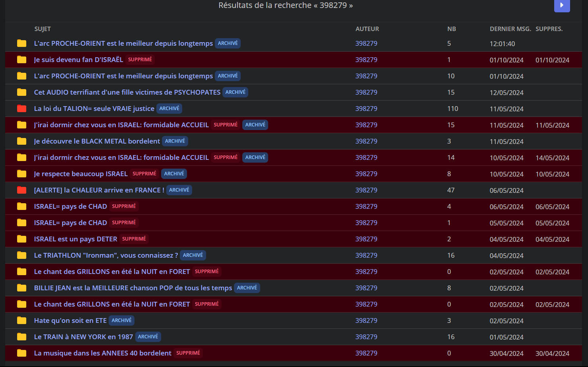
Task: Open the ISRAEL est un pays DETER topic
Action: (76, 239)
